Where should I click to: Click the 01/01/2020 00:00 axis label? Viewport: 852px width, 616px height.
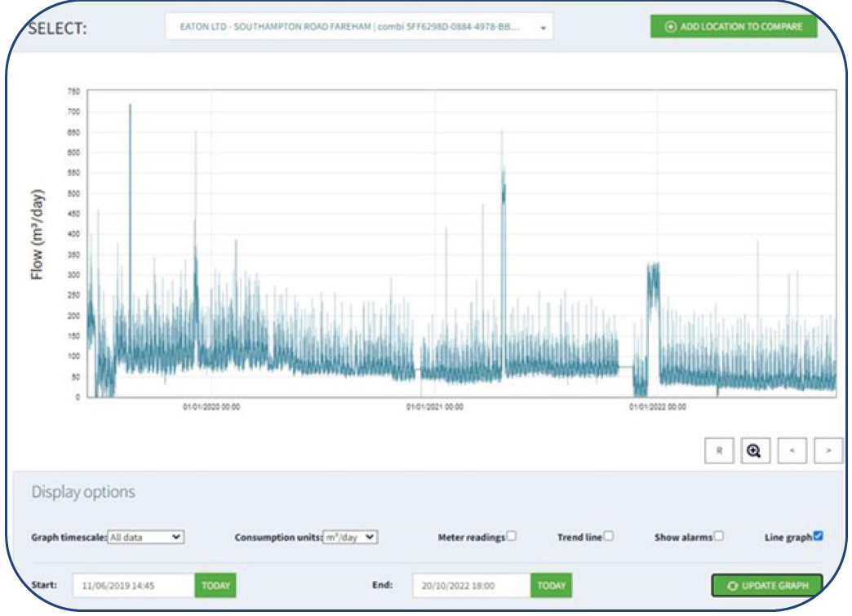pos(211,407)
